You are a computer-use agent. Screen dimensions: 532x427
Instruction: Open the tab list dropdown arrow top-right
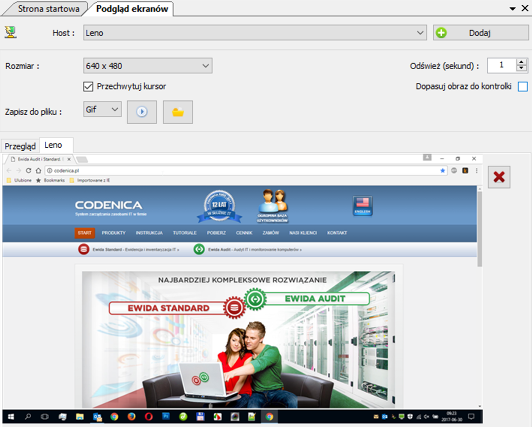pyautogui.click(x=513, y=9)
